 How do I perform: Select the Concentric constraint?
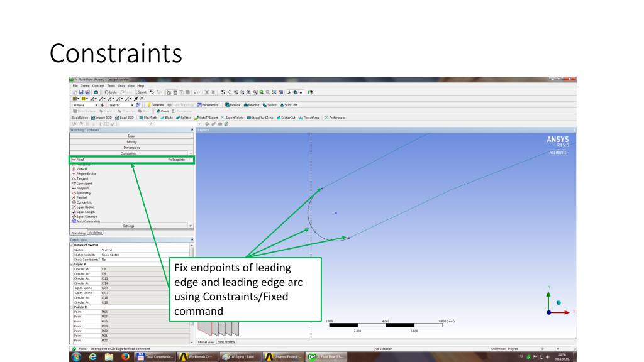coord(82,202)
